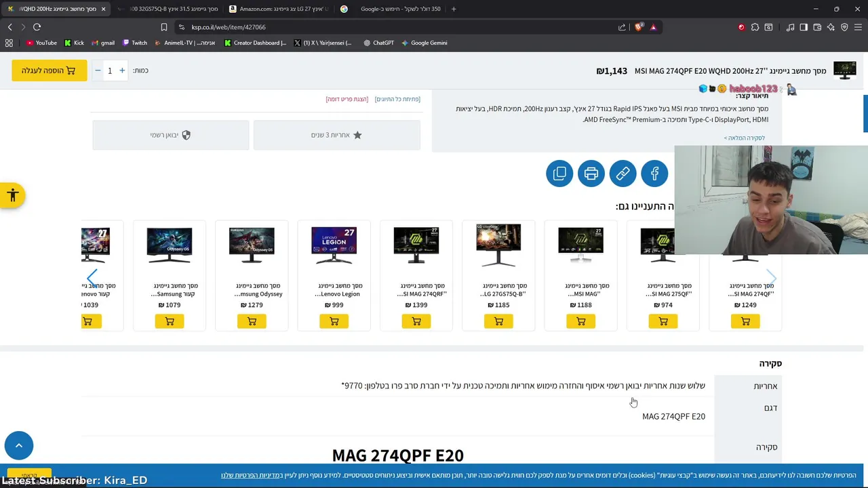
Task: Click the blue scroll-to-top arrow button
Action: point(19,445)
